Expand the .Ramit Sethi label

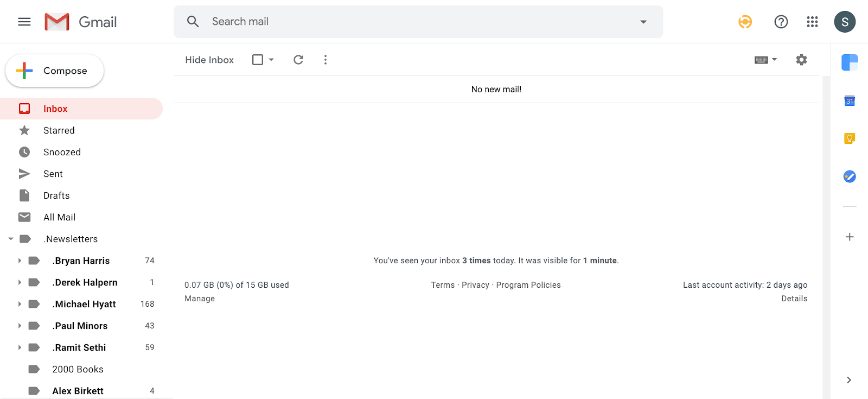(x=20, y=347)
